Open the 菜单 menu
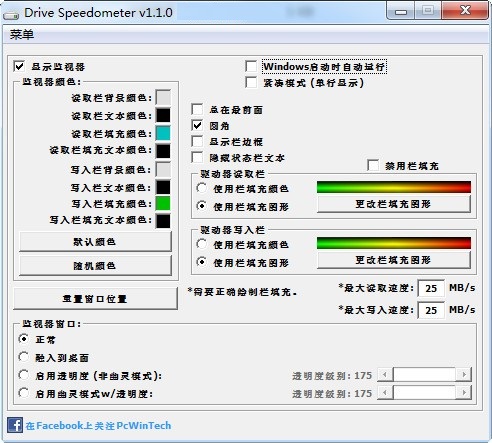492x443 pixels. click(x=22, y=34)
